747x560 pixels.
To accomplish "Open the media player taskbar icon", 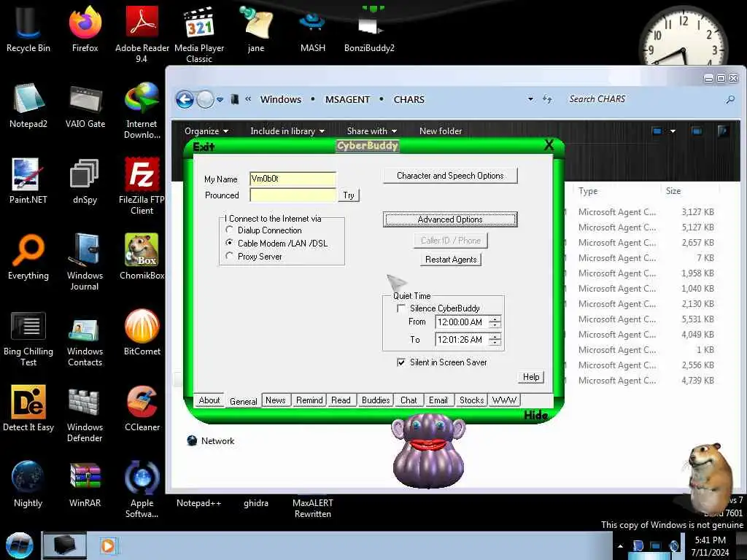I will coord(108,545).
